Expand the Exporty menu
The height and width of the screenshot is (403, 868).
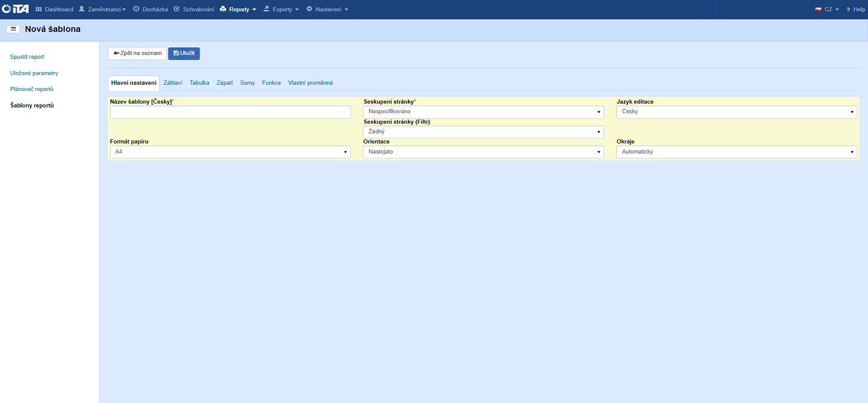point(281,9)
